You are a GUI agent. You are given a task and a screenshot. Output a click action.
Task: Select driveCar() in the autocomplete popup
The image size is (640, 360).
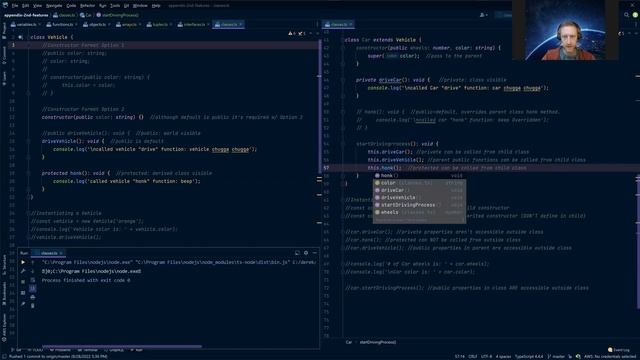[419, 190]
